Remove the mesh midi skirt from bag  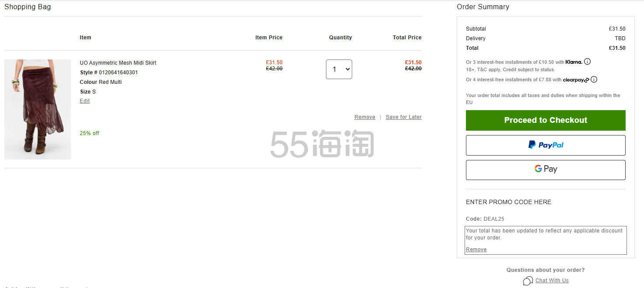[364, 117]
